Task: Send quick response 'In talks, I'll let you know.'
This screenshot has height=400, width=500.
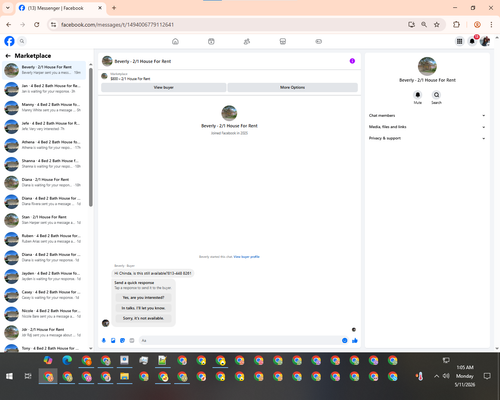Action: (143, 308)
